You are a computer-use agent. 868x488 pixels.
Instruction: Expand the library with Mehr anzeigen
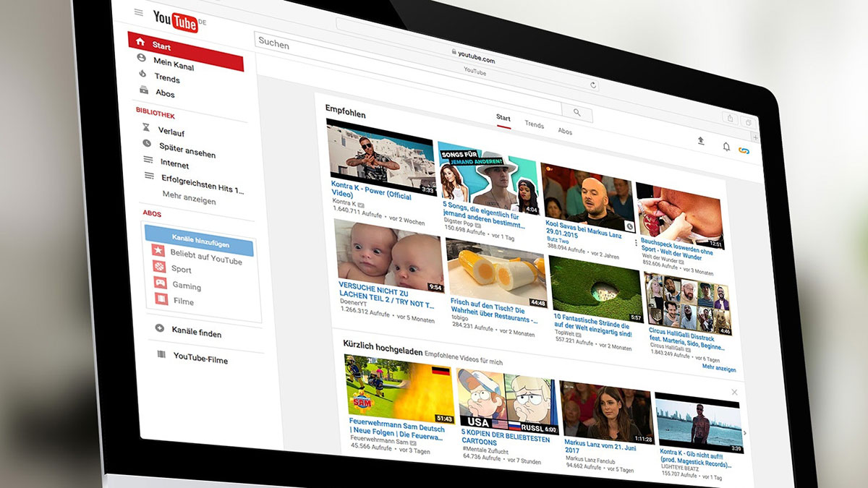(189, 196)
